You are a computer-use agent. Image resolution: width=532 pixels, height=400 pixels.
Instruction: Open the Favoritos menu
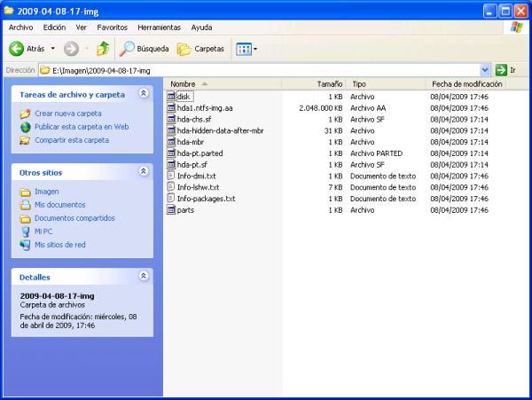[x=113, y=27]
